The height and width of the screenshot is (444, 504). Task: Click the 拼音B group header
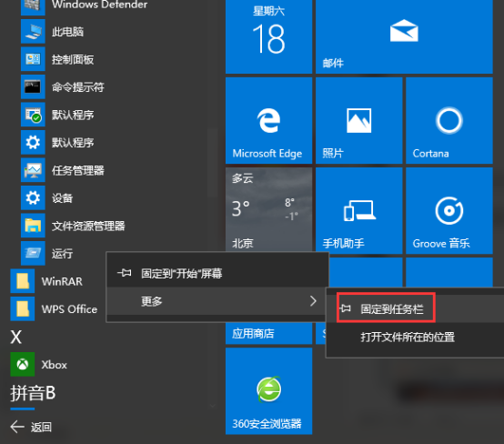pyautogui.click(x=33, y=393)
